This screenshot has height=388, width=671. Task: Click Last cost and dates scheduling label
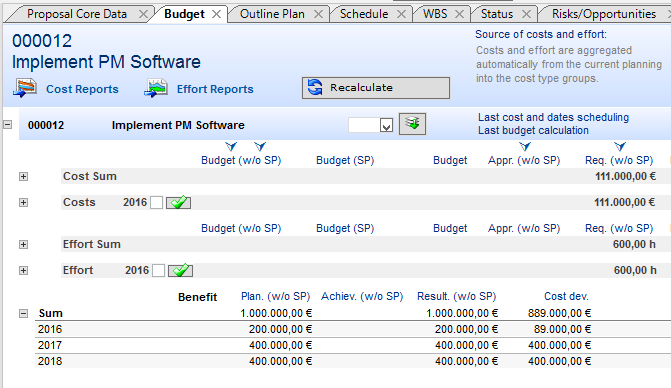point(553,117)
